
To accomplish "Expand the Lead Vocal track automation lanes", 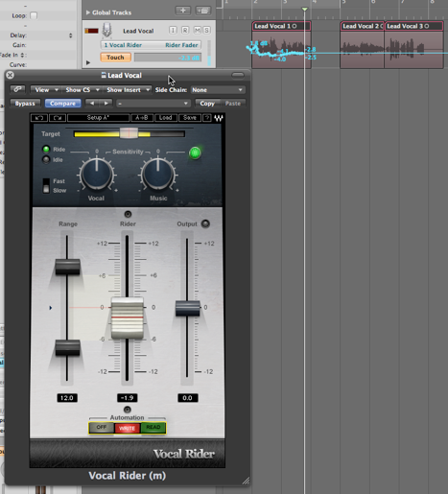I will 88,62.
